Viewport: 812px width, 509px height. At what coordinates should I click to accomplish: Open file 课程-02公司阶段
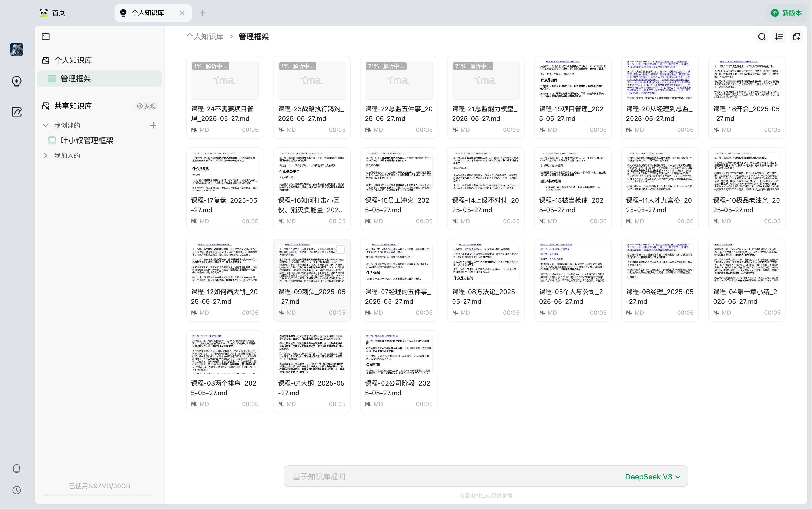(x=398, y=372)
